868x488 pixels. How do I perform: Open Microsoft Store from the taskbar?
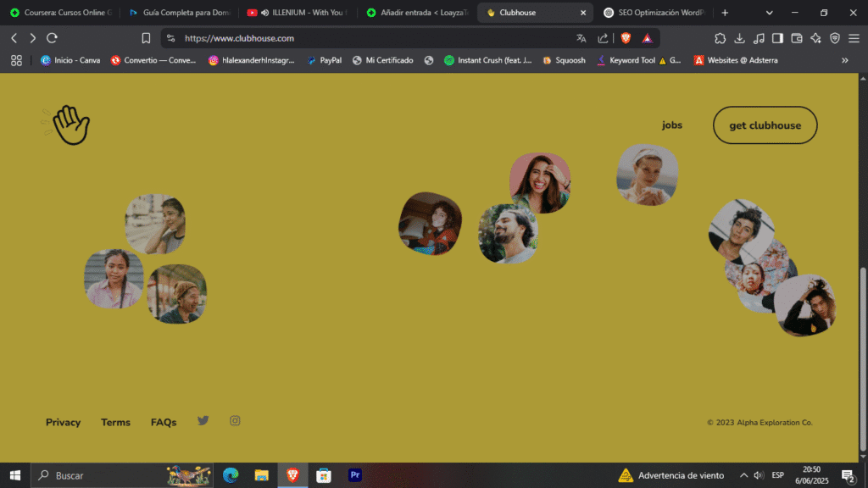(324, 475)
